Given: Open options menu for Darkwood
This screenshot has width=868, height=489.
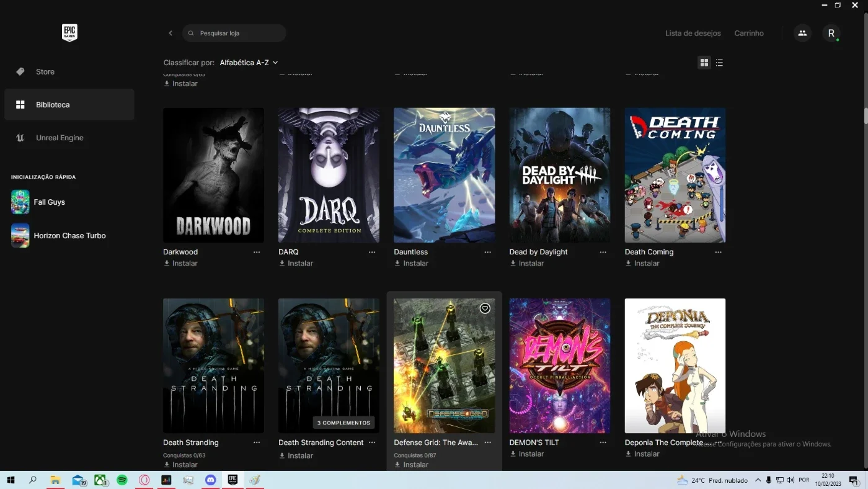Looking at the screenshot, I should [x=257, y=252].
